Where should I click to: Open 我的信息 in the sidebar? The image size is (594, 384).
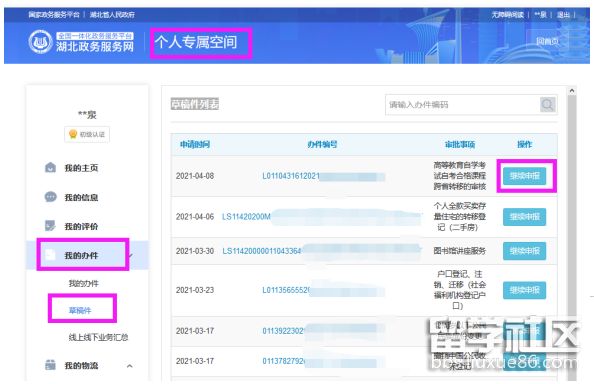(81, 197)
